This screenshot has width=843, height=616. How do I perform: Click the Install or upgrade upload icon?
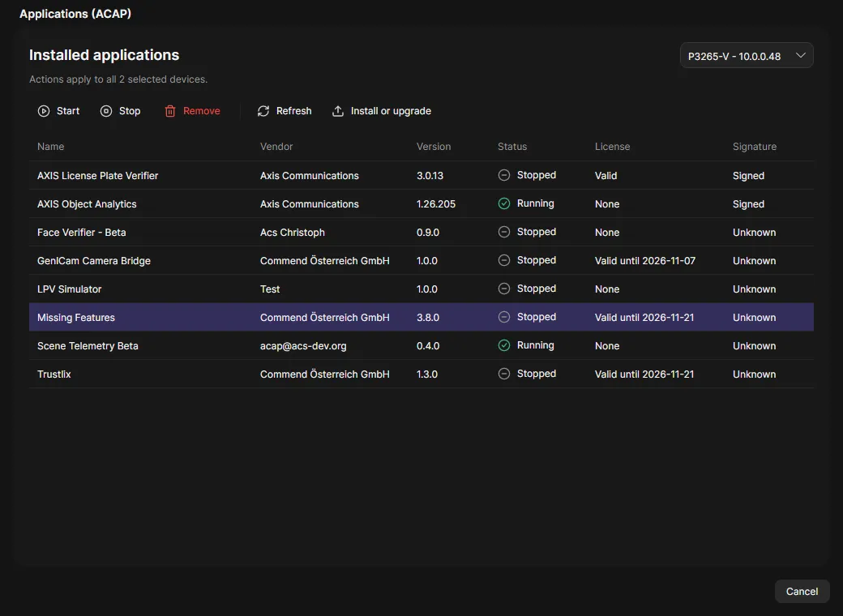[x=338, y=111]
